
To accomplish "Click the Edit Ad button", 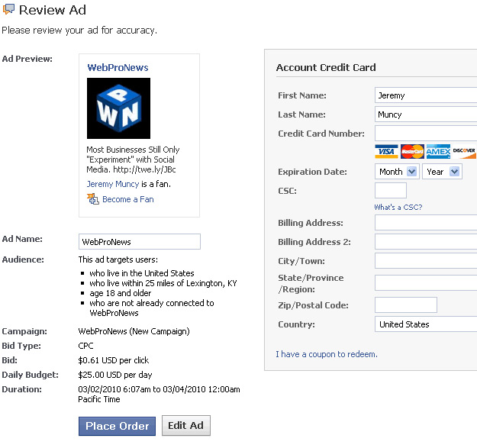I will pos(186,426).
